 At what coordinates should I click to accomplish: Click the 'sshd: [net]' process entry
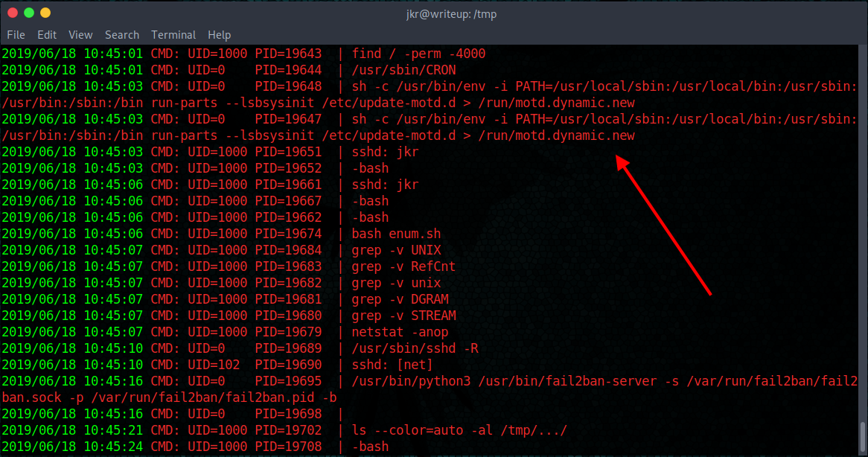coord(392,365)
